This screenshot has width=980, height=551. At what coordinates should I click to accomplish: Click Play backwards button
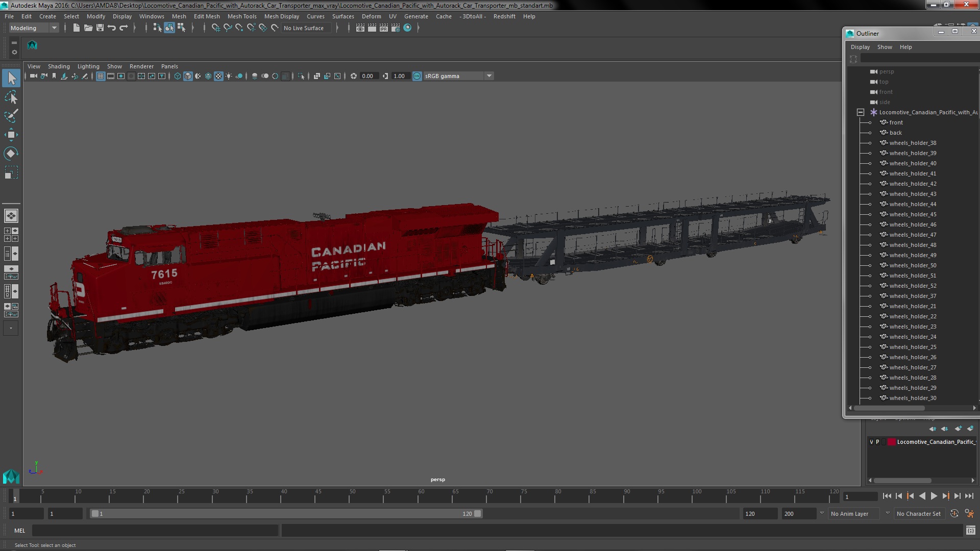922,496
